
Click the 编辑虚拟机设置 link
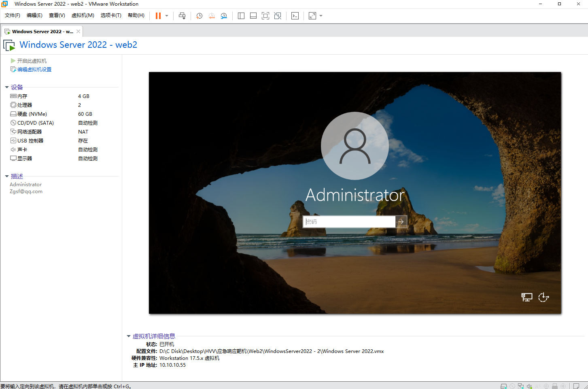pyautogui.click(x=34, y=70)
